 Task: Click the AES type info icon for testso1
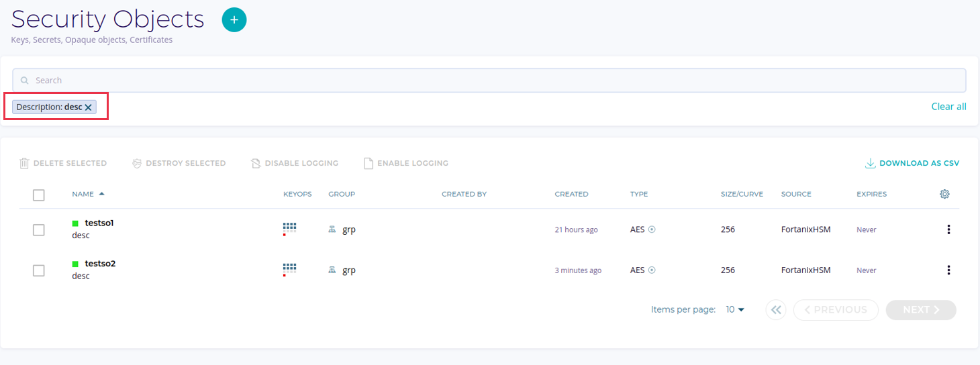[652, 229]
